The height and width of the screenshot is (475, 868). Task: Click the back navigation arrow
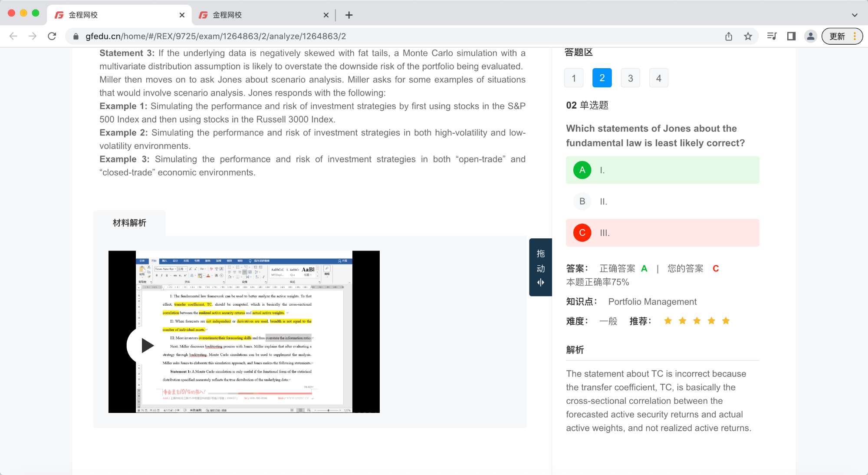[13, 36]
